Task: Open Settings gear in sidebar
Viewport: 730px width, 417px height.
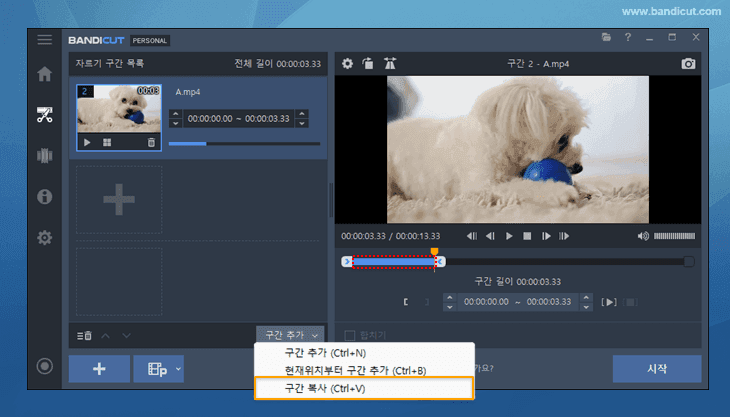Action: point(45,237)
